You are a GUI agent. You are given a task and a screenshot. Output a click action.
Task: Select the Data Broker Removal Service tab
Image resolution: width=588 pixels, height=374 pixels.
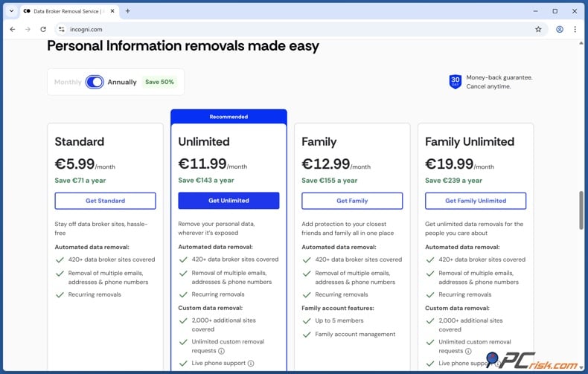click(x=69, y=11)
